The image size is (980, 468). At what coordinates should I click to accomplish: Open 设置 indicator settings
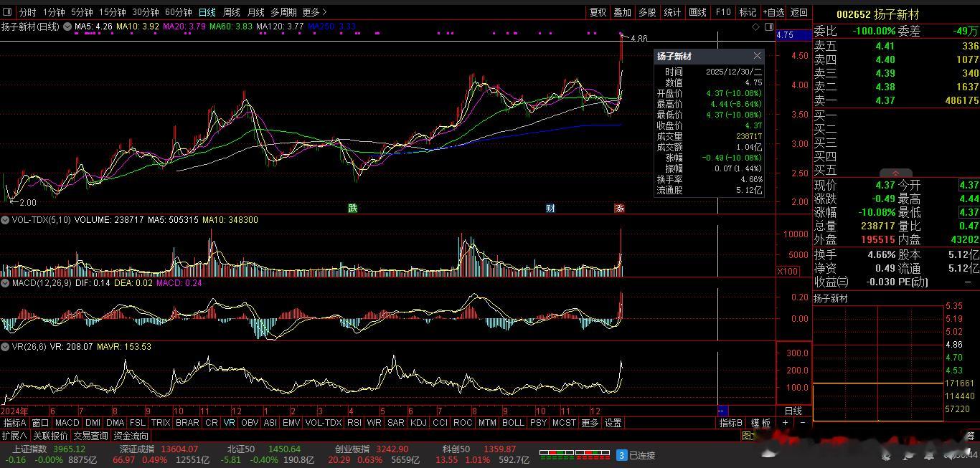(x=613, y=423)
